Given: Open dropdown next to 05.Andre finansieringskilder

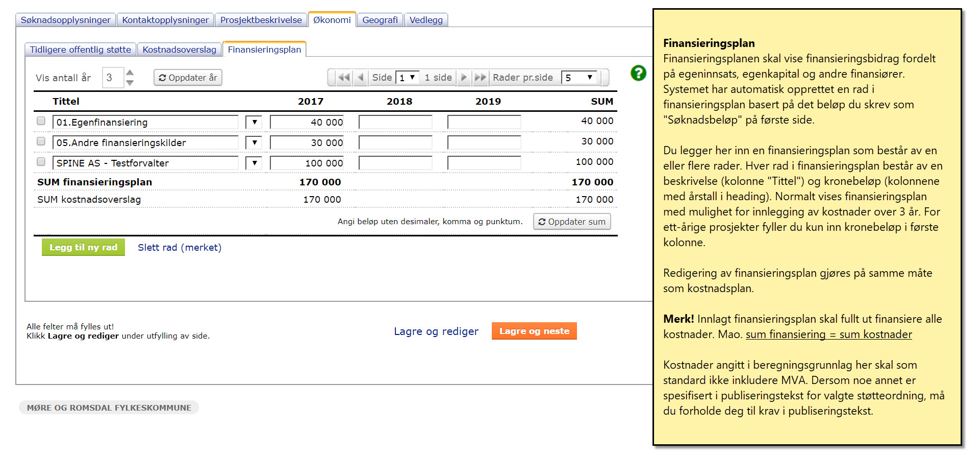Looking at the screenshot, I should click(254, 142).
